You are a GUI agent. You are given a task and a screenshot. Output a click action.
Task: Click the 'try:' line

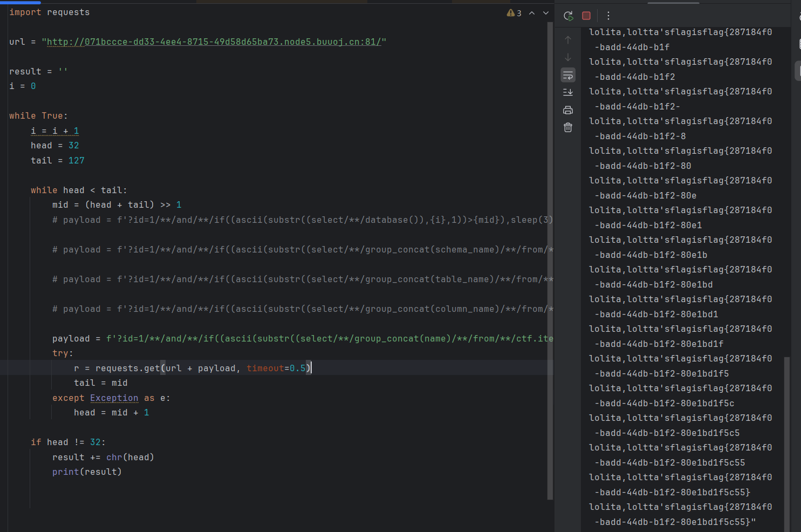[63, 353]
